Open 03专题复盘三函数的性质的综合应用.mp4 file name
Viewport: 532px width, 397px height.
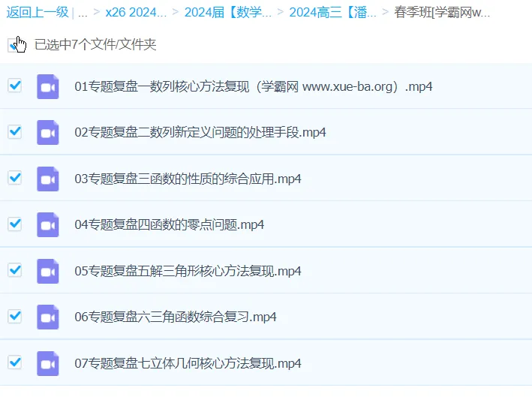[188, 179]
